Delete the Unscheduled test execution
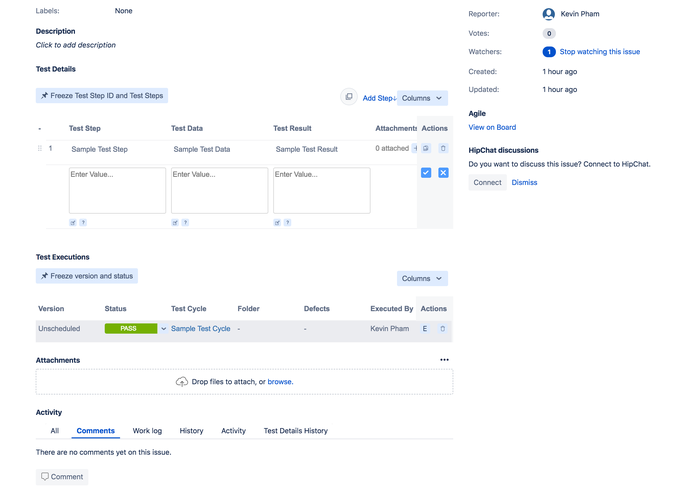The height and width of the screenshot is (491, 700). (x=442, y=329)
